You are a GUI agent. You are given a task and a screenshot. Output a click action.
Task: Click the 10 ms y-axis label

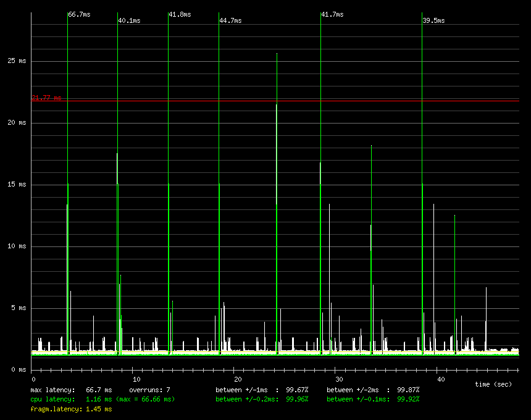17,246
